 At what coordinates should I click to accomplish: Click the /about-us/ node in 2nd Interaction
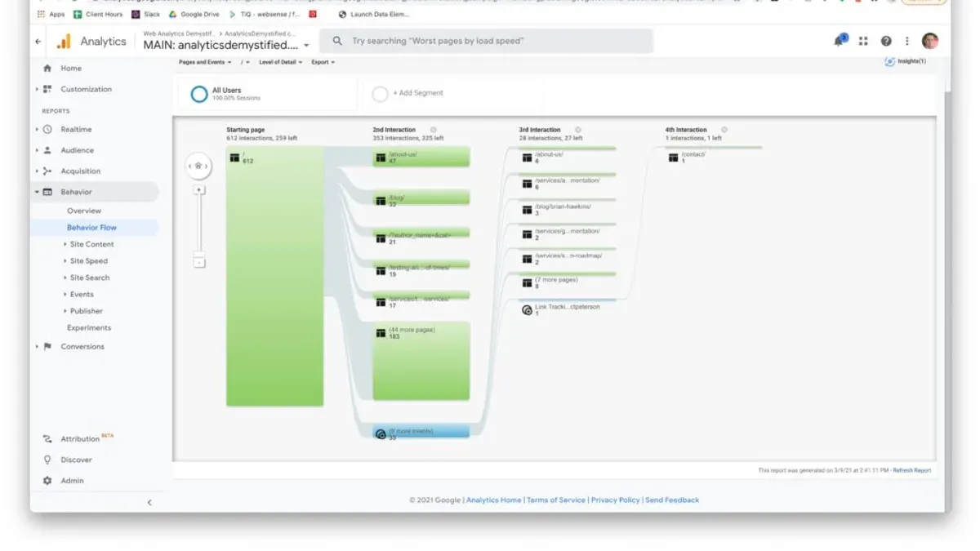click(x=421, y=158)
